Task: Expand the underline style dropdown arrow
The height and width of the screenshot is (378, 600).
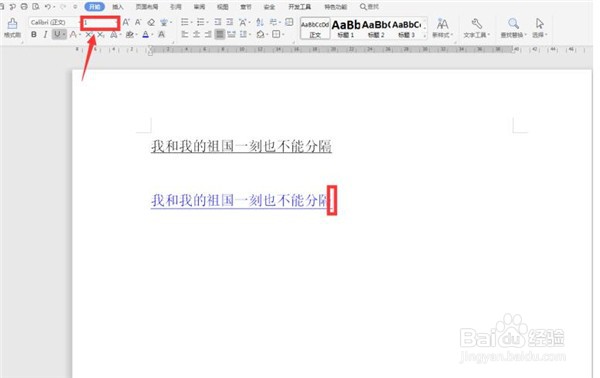Action: (x=64, y=35)
